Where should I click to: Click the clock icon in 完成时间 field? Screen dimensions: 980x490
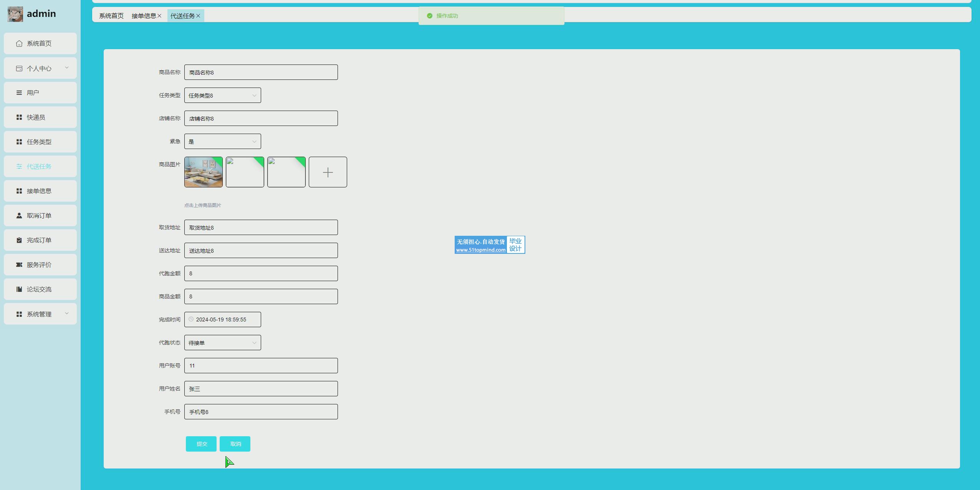pyautogui.click(x=191, y=319)
